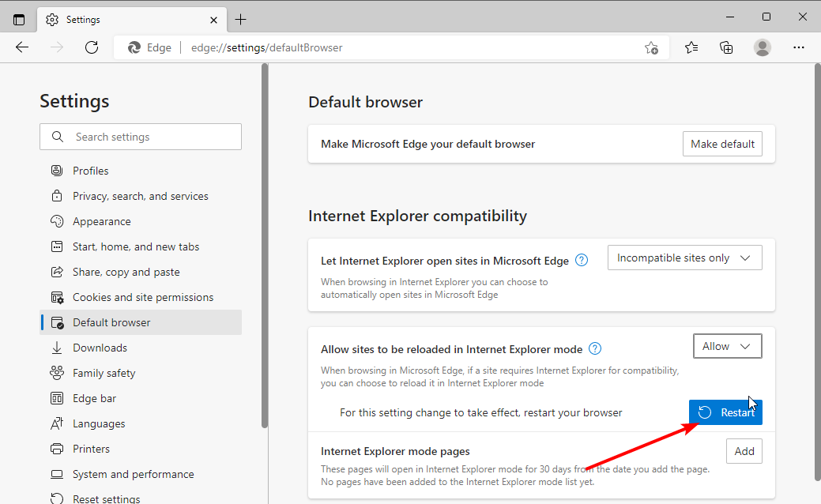This screenshot has height=504, width=821.
Task: Maximize the Edge window
Action: pyautogui.click(x=766, y=17)
